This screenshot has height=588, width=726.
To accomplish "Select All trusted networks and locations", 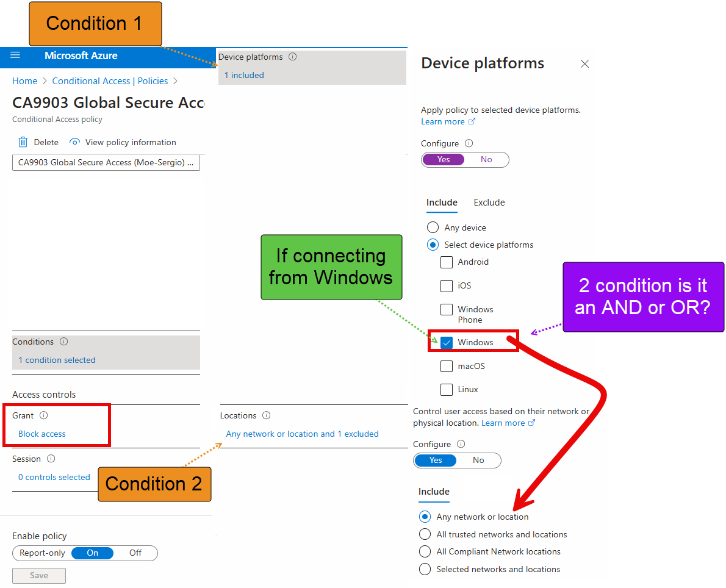I will coord(425,534).
